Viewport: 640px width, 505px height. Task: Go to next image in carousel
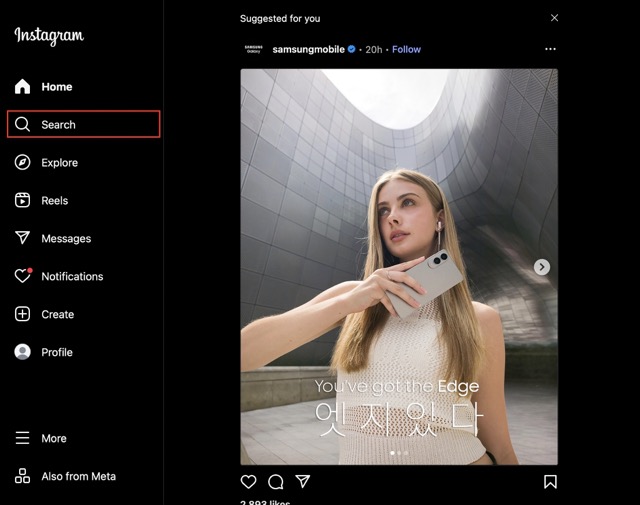(x=542, y=267)
